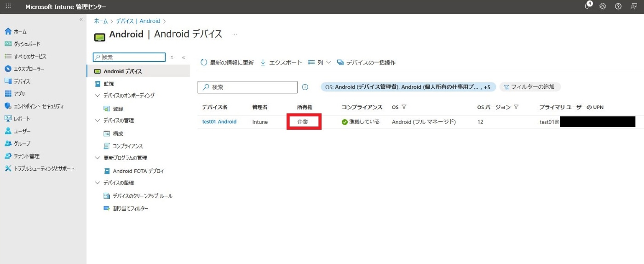The height and width of the screenshot is (264, 644).
Task: Select Android デバイス in the blade menu
Action: click(x=138, y=71)
